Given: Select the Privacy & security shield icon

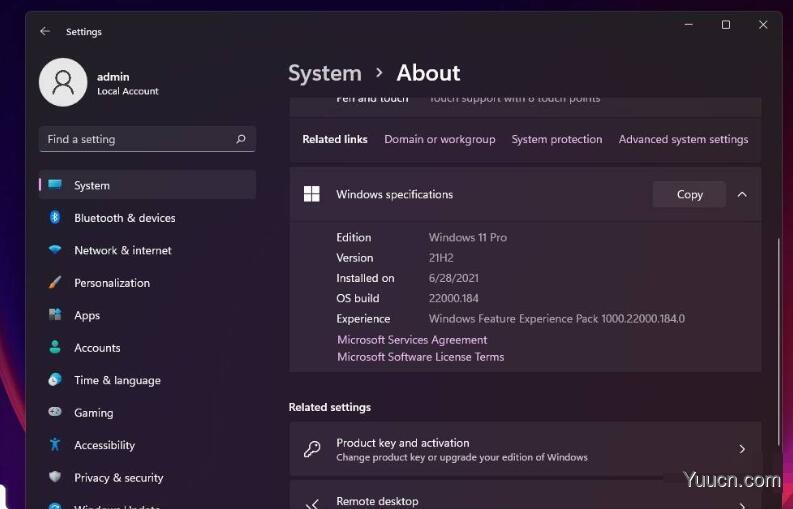Looking at the screenshot, I should 55,477.
